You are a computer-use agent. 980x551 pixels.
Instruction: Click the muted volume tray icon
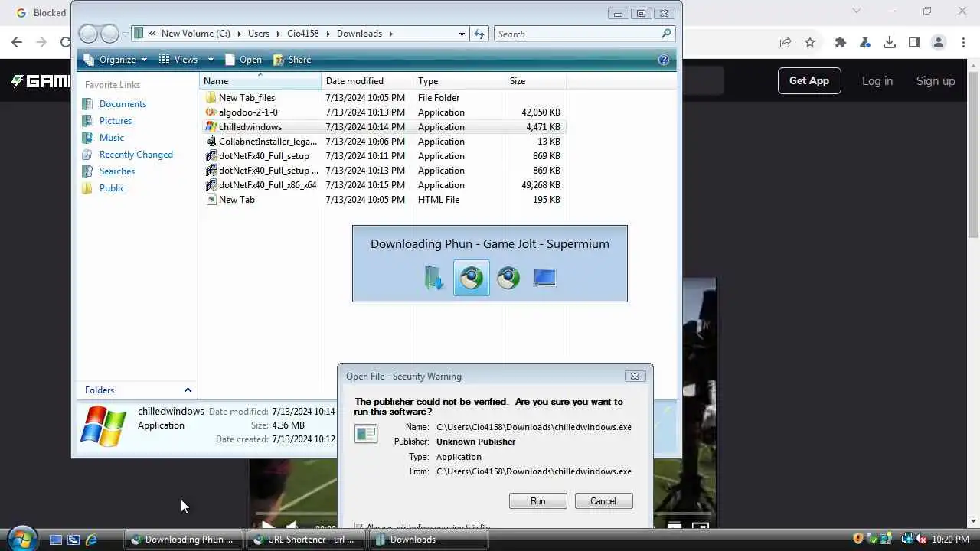point(921,539)
